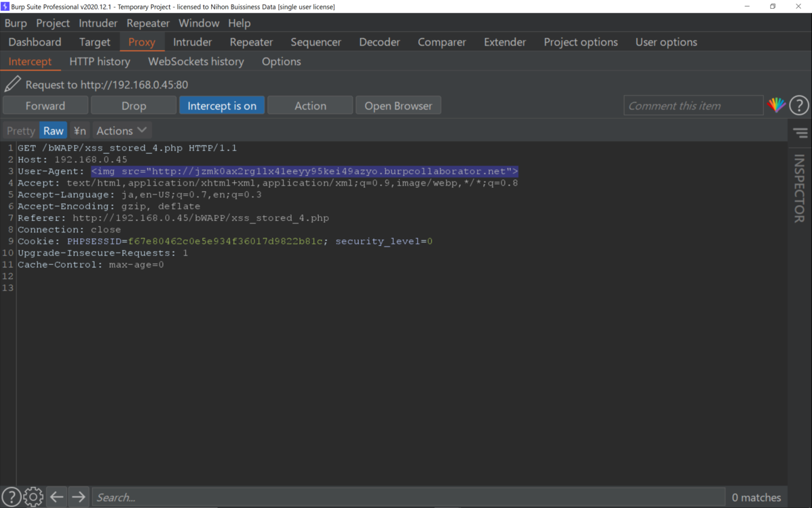The width and height of the screenshot is (812, 508).
Task: Switch to Raw view
Action: [x=53, y=131]
